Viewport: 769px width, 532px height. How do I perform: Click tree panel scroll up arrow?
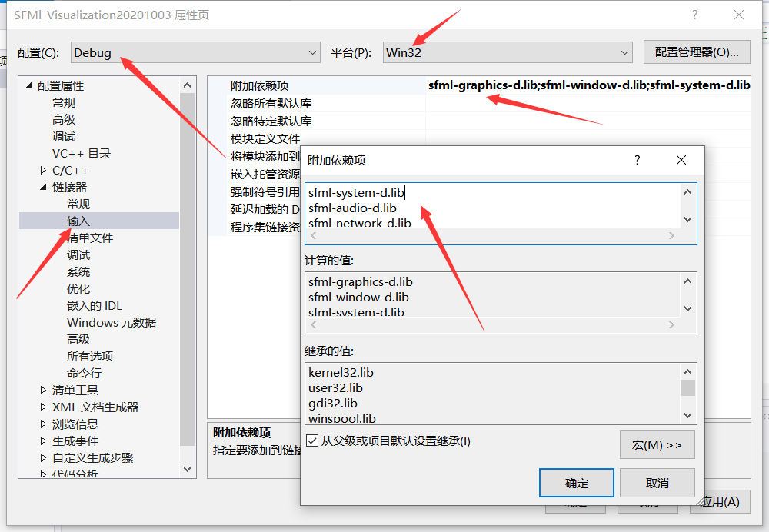[188, 85]
